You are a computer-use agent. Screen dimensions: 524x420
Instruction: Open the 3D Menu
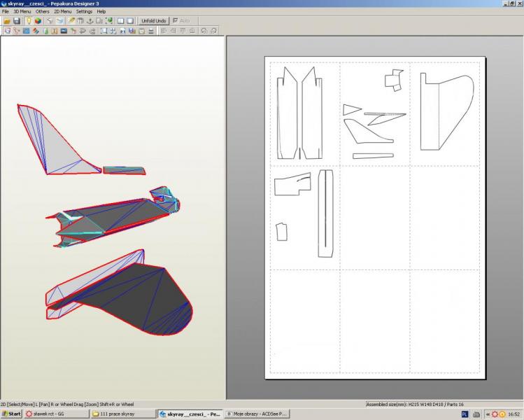(21, 12)
